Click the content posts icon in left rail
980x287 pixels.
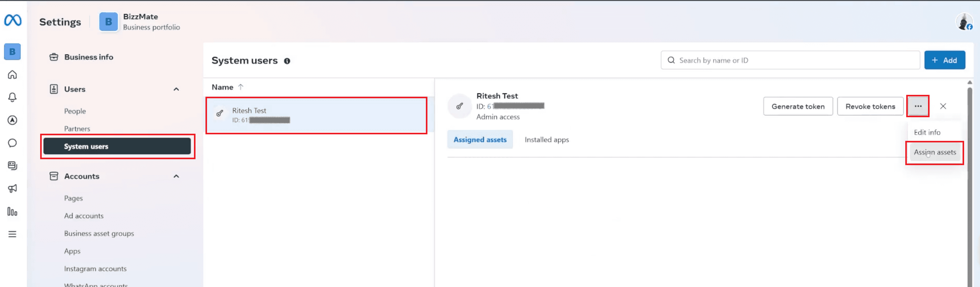click(12, 166)
